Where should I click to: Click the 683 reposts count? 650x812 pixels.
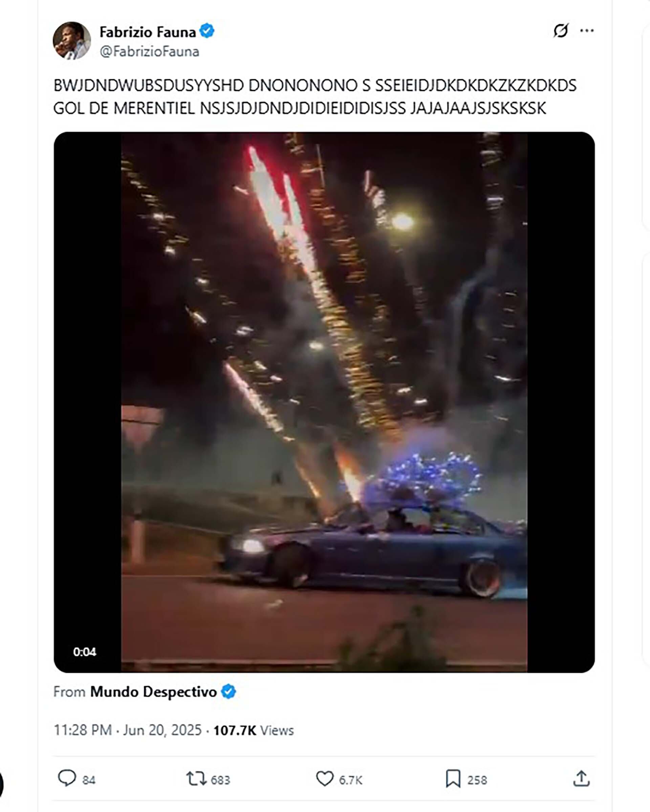220,779
